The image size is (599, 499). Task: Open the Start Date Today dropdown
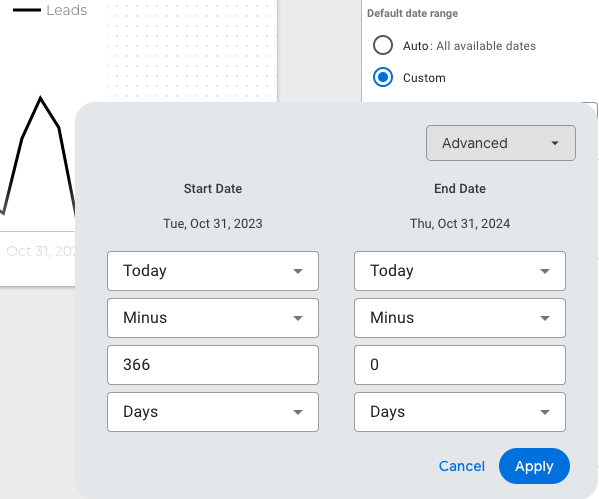tap(213, 271)
